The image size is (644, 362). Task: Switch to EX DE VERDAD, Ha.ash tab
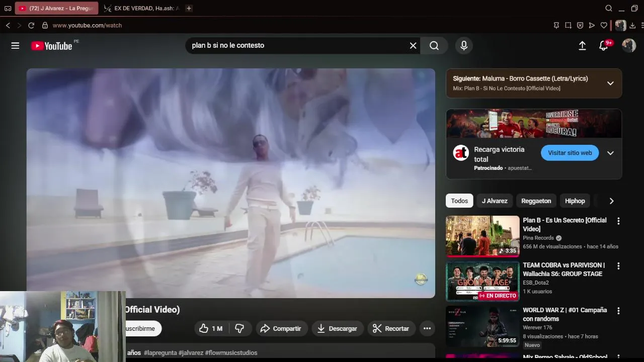coord(141,8)
